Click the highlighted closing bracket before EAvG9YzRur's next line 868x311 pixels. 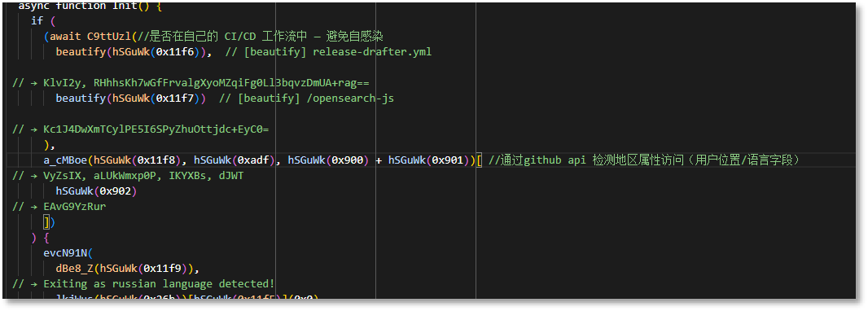coord(47,222)
